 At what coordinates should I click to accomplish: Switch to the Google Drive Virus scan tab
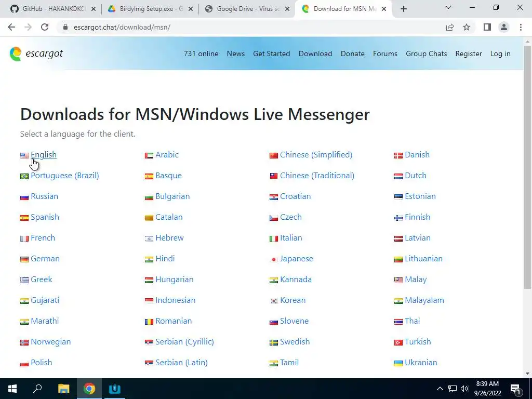click(x=248, y=9)
